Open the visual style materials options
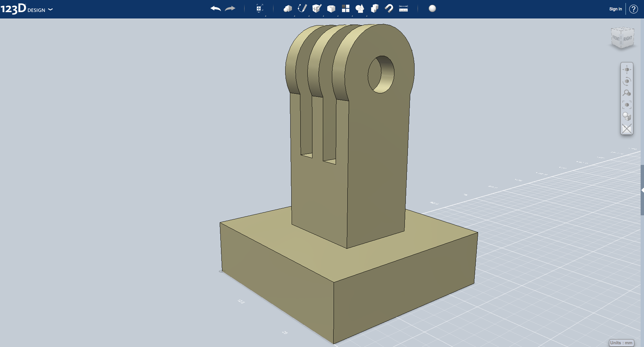The width and height of the screenshot is (644, 347). click(627, 117)
